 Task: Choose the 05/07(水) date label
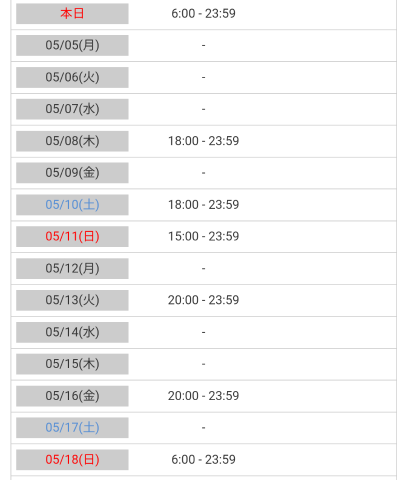(x=72, y=109)
